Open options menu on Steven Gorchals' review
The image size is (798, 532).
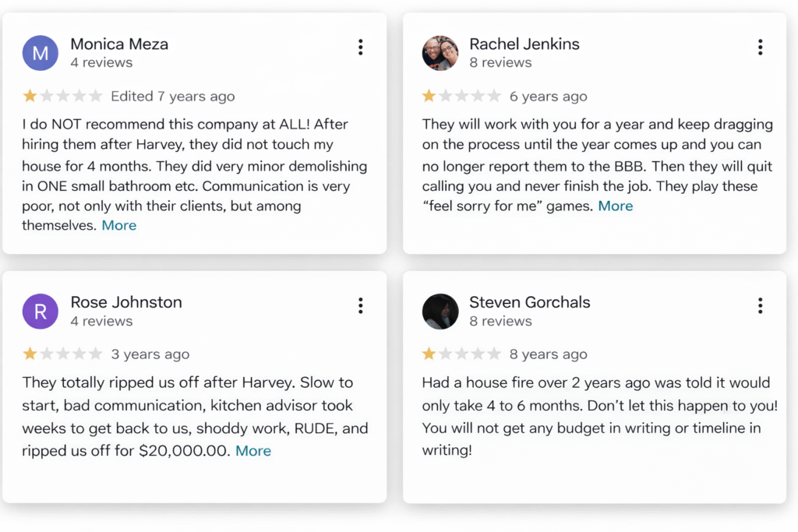pyautogui.click(x=760, y=305)
